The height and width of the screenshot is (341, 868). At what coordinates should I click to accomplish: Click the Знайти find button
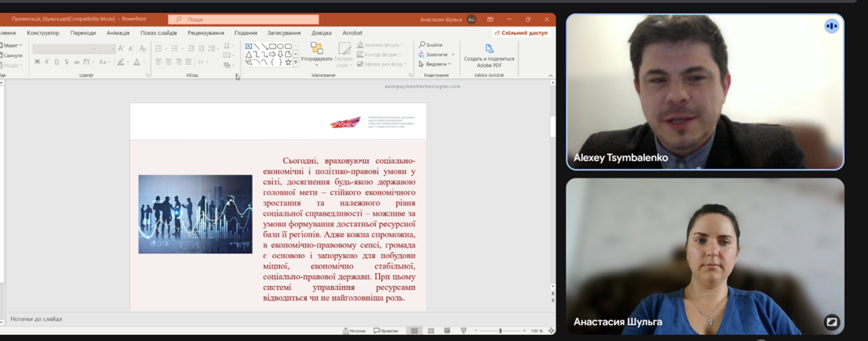[430, 45]
